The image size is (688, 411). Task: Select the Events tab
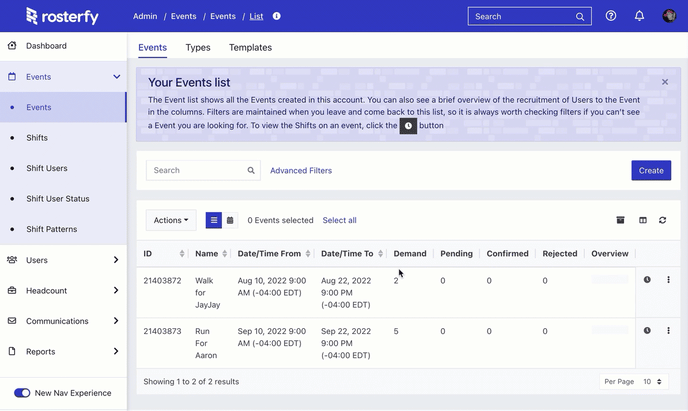[x=153, y=47]
